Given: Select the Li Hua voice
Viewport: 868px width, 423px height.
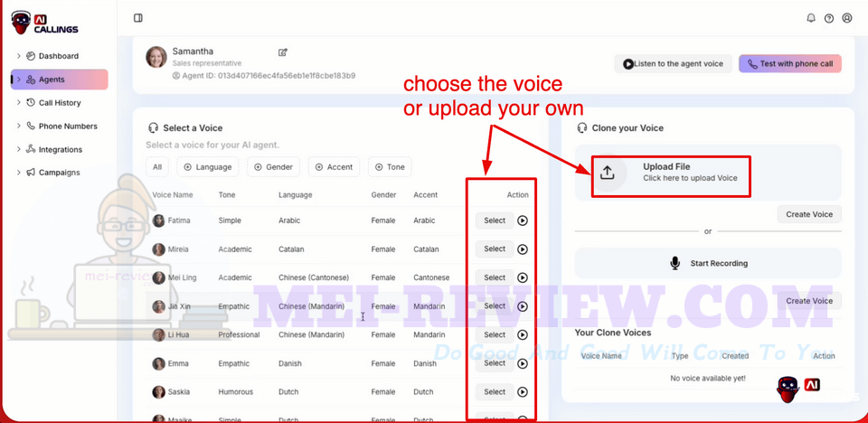Looking at the screenshot, I should coord(495,335).
